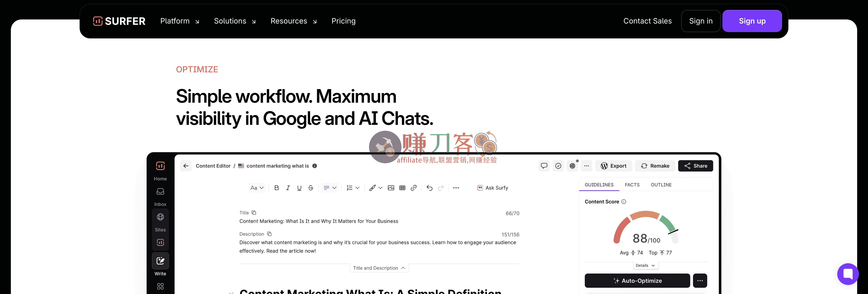Click the OPTIMIZE section label
This screenshot has width=868, height=294.
click(x=197, y=69)
